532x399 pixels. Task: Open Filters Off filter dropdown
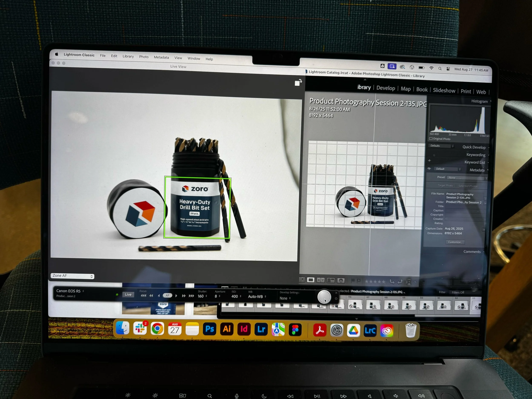458,292
